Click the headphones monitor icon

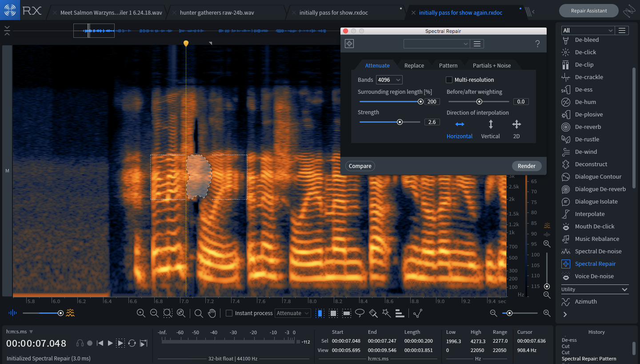80,343
